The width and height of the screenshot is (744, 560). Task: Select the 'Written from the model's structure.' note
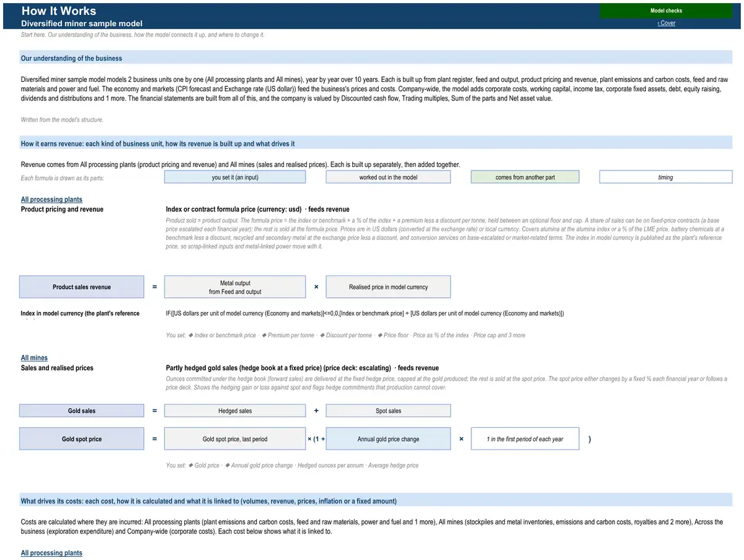click(x=62, y=120)
